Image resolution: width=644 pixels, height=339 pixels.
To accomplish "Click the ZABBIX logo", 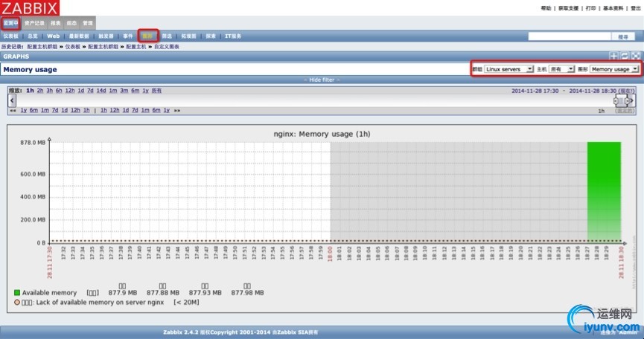I will [30, 7].
